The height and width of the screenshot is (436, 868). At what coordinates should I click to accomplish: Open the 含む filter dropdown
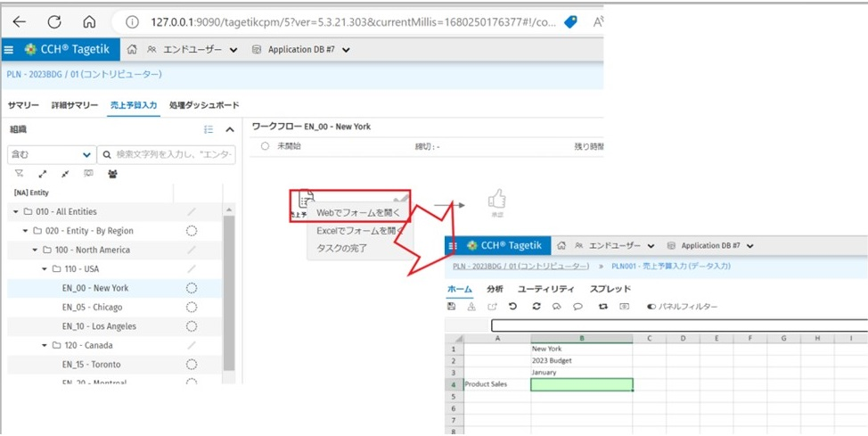pyautogui.click(x=51, y=154)
